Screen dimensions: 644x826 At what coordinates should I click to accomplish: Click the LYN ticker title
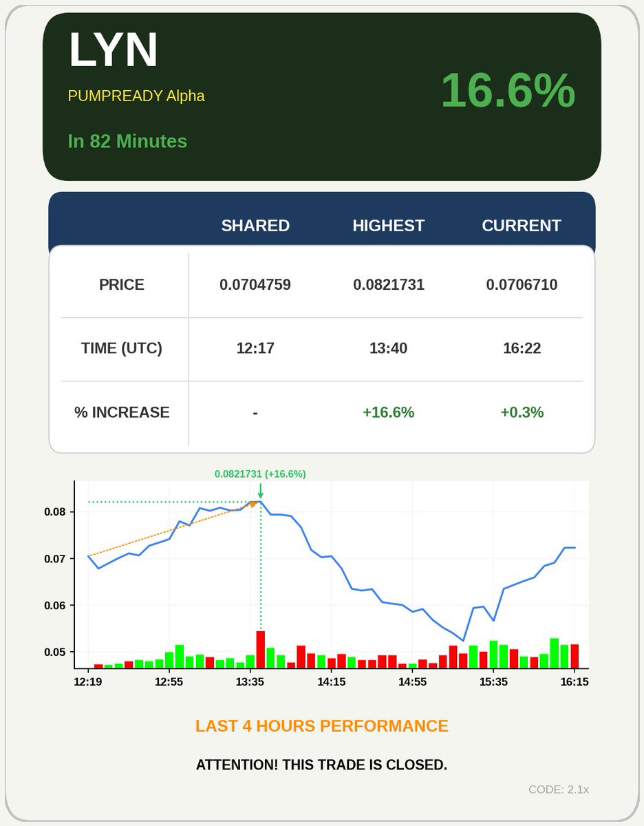[114, 50]
